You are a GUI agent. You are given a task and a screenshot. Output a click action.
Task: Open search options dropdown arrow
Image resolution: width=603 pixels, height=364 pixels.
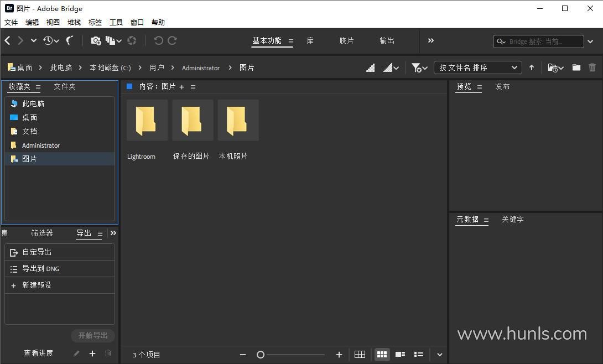point(590,41)
